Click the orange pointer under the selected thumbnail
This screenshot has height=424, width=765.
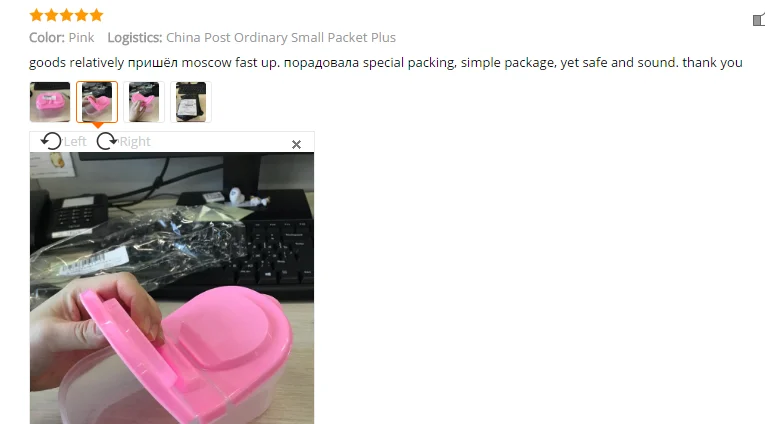98,125
